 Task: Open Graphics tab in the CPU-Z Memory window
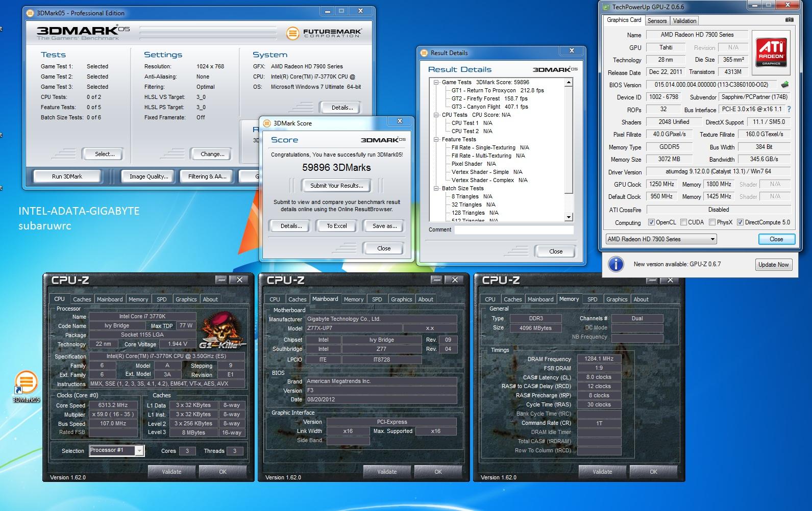(x=617, y=299)
